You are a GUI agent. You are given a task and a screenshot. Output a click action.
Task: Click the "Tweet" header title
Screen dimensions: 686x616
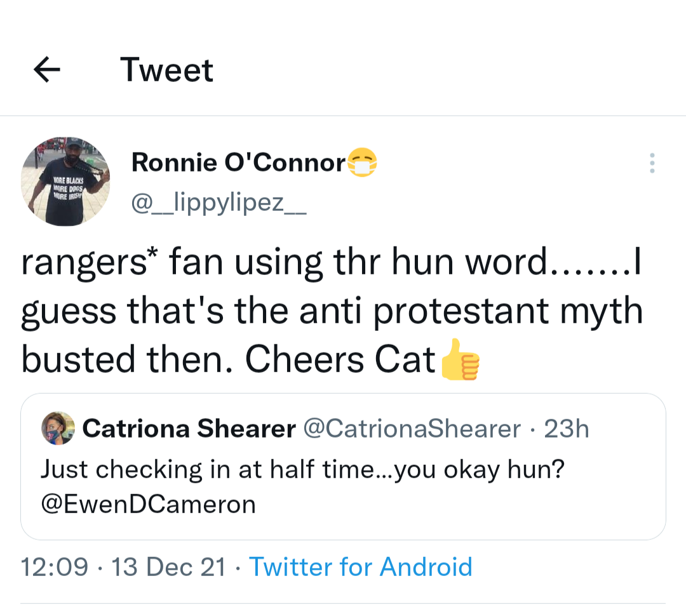[167, 70]
